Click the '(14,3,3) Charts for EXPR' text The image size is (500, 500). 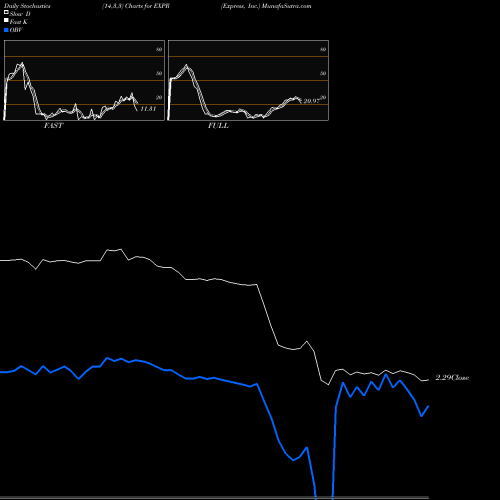[x=136, y=6]
